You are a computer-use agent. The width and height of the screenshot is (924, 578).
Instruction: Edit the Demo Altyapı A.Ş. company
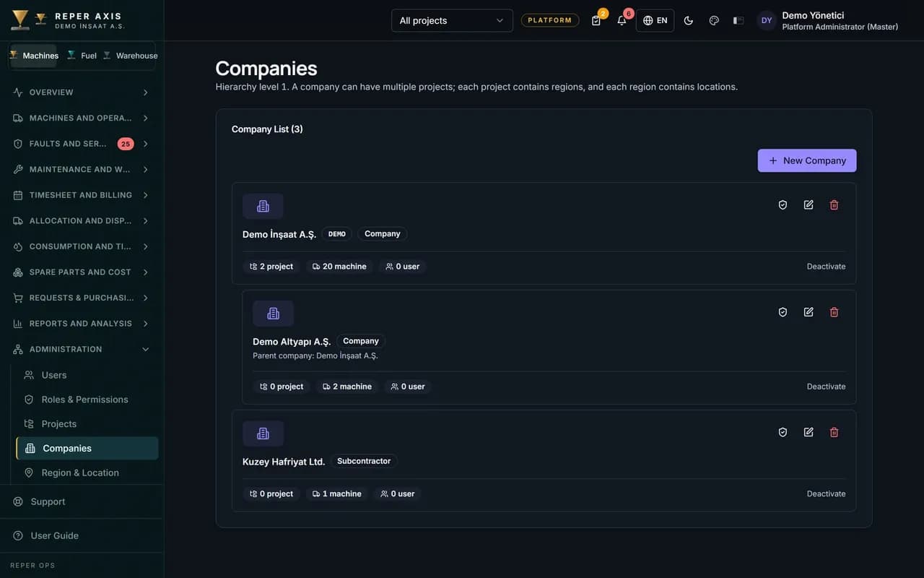808,312
